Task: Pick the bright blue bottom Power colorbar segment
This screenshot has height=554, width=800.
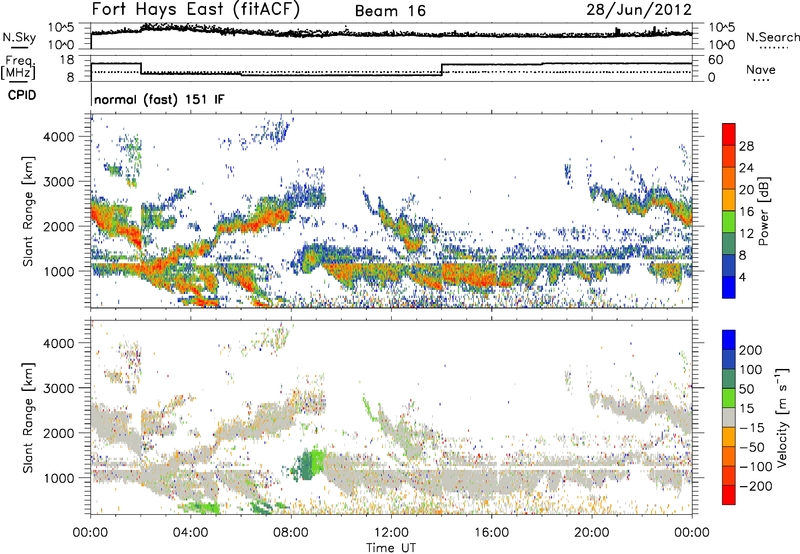Action: click(x=729, y=287)
